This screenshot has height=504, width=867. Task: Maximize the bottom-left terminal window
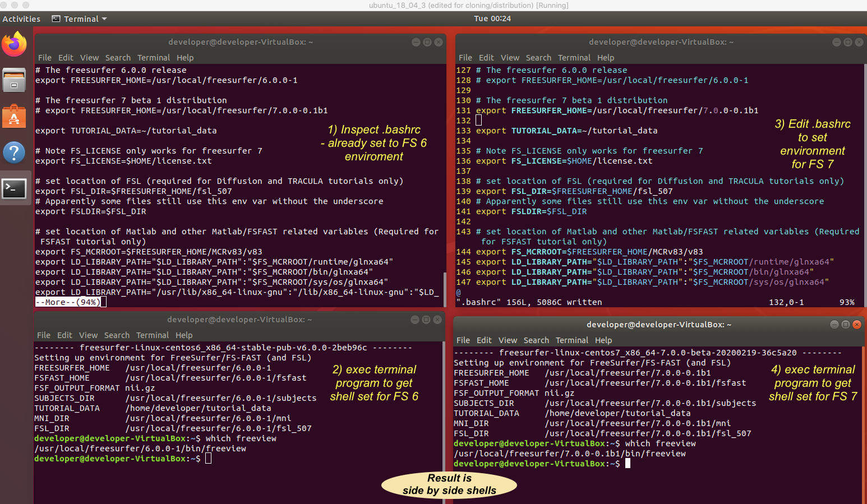(426, 320)
